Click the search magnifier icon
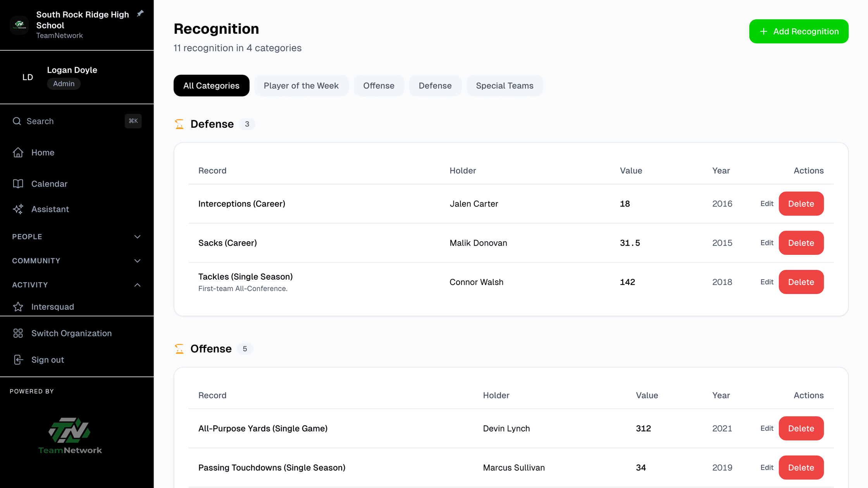868x488 pixels. coord(17,121)
